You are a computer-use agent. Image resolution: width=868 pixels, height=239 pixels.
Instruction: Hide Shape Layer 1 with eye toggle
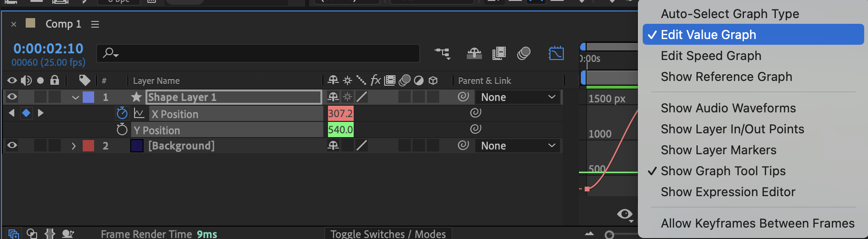pos(12,97)
